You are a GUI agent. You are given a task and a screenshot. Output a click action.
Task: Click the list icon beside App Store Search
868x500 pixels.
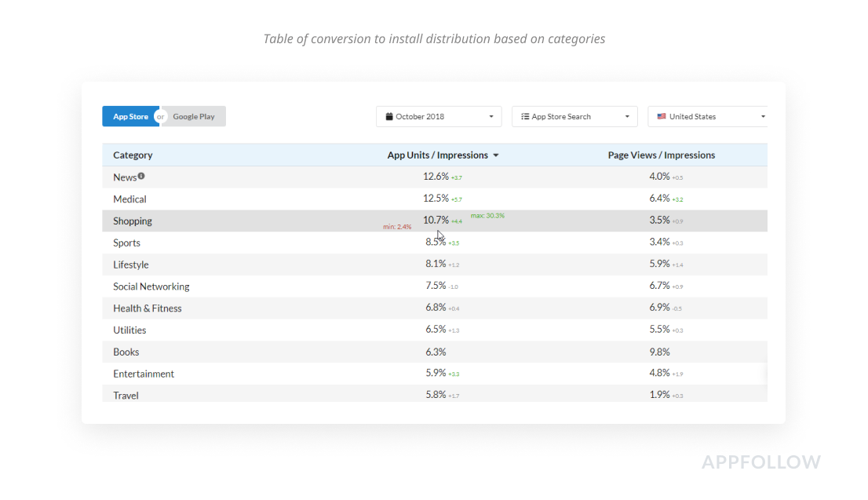click(x=525, y=117)
